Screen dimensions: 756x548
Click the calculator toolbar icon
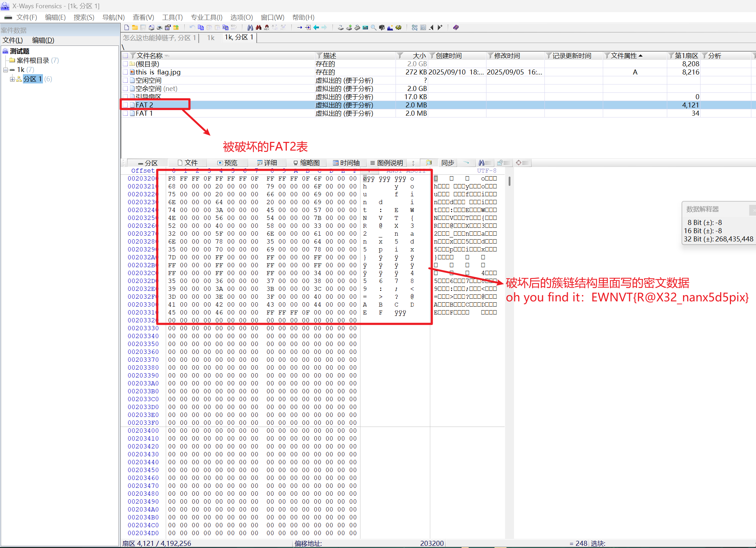pyautogui.click(x=365, y=28)
